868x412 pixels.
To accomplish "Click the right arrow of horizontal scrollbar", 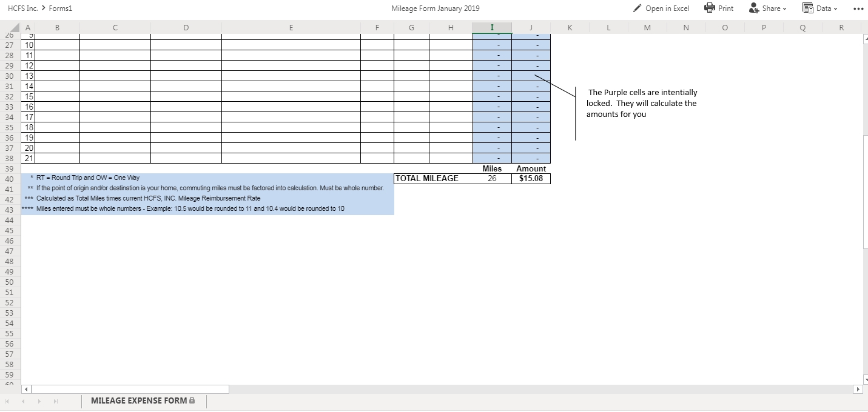I will [858, 389].
